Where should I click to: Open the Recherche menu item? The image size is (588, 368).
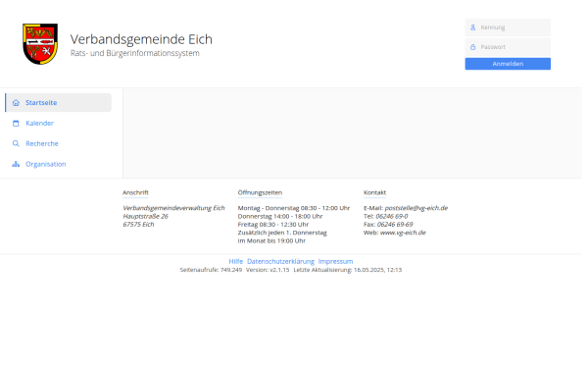pos(58,144)
